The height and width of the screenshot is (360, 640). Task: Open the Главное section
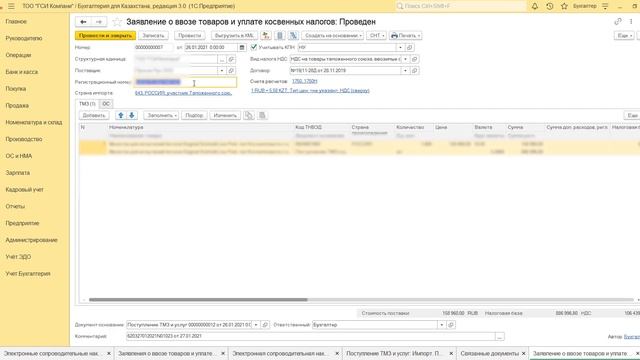[x=16, y=22]
